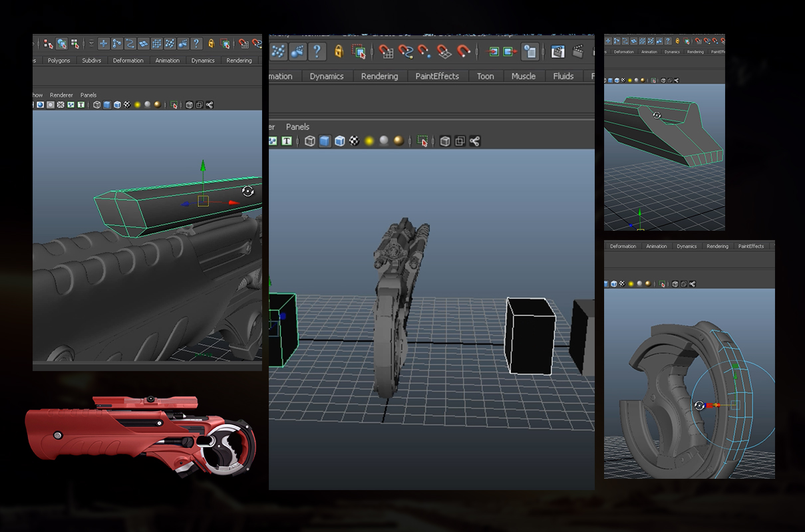Open Rendering shelf tab in top-right screenshot
This screenshot has width=805, height=532.
[x=695, y=52]
